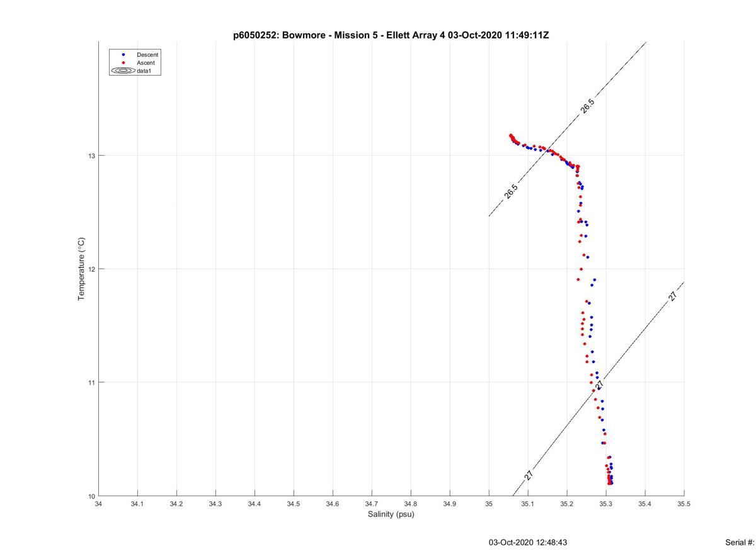
Task: Click the y-axis tick label '13'
Action: [91, 156]
